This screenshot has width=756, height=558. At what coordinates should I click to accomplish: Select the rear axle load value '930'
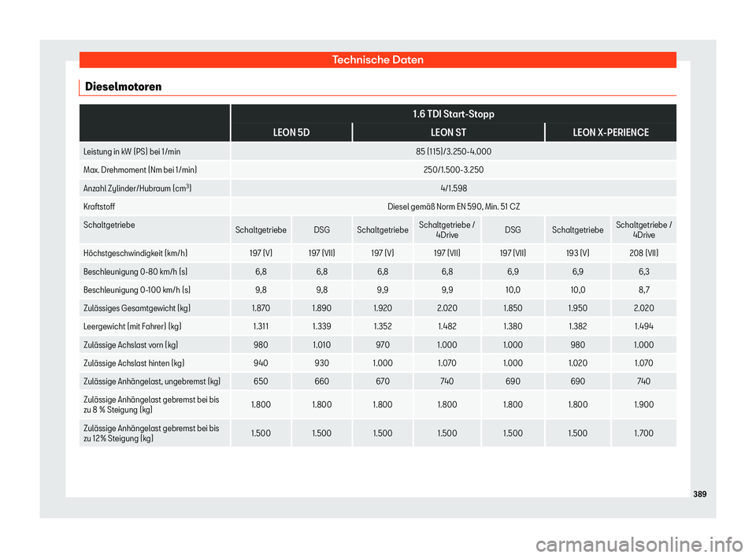(x=321, y=363)
